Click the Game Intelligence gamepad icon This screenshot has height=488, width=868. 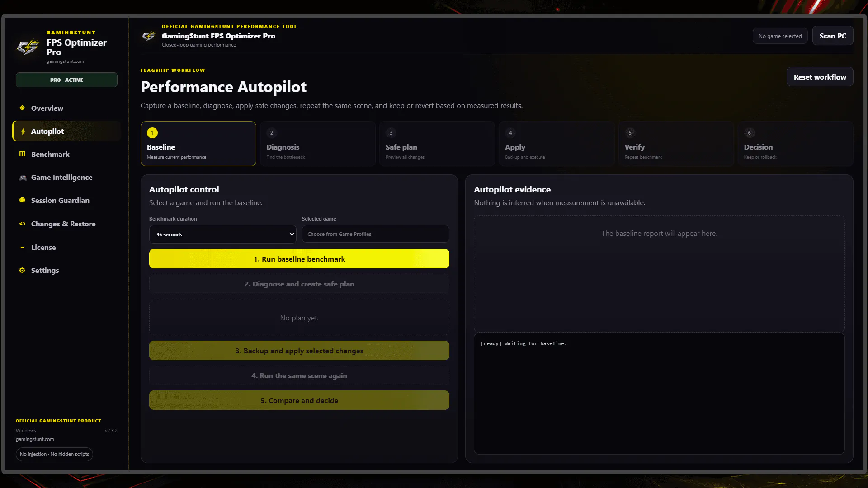(23, 178)
